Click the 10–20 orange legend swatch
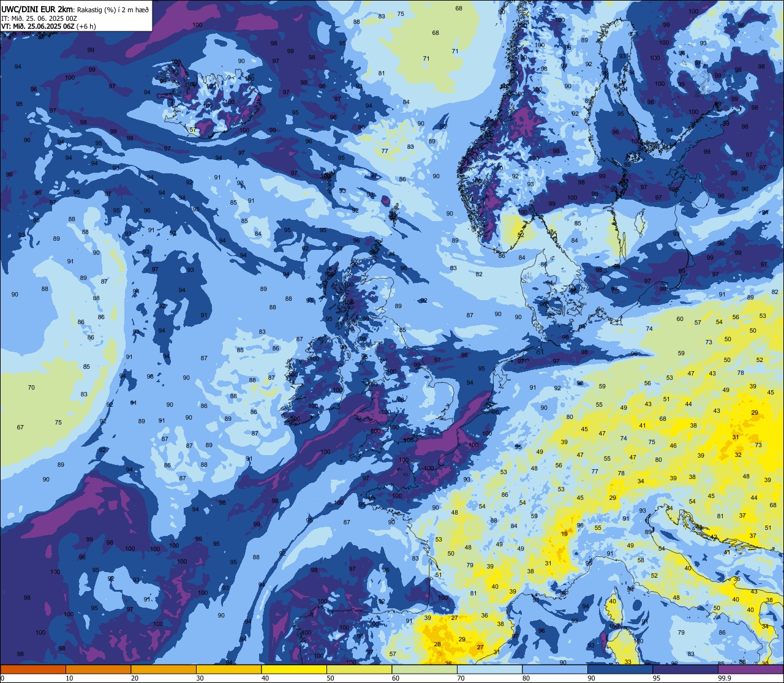 click(x=98, y=669)
